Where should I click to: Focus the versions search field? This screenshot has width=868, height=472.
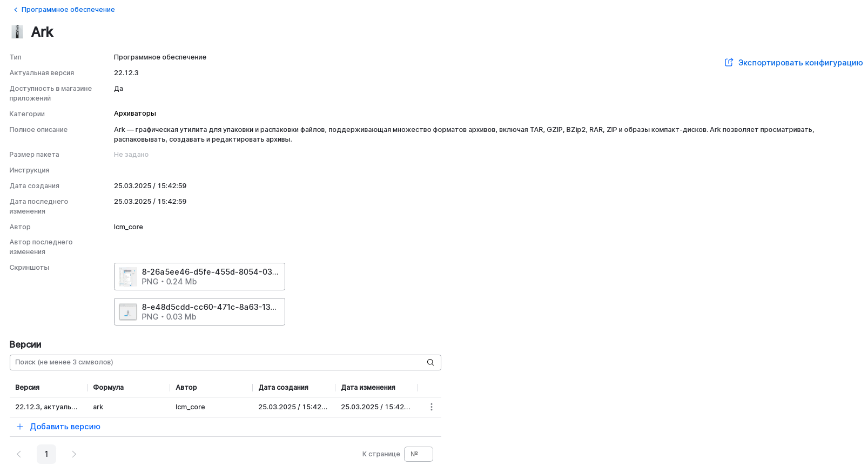pyautogui.click(x=216, y=362)
